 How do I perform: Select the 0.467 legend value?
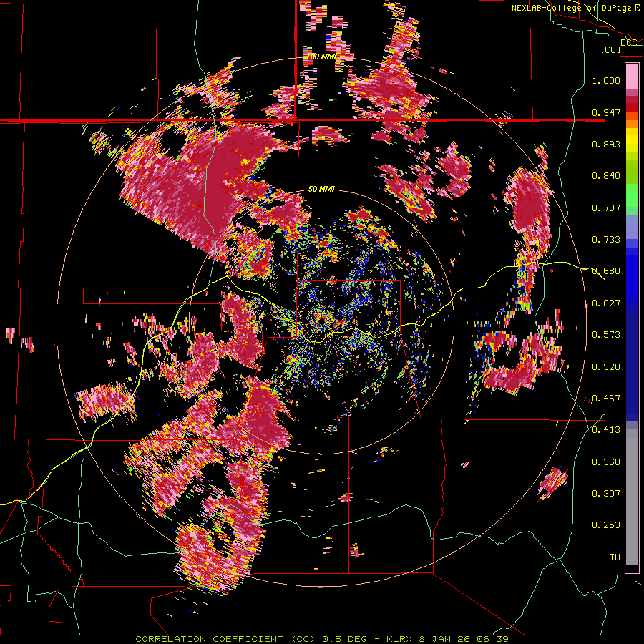click(606, 399)
